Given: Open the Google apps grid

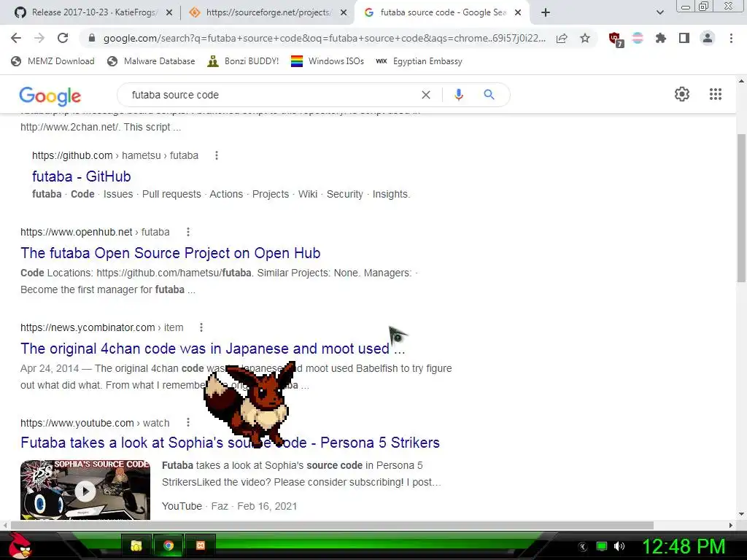Looking at the screenshot, I should point(715,94).
